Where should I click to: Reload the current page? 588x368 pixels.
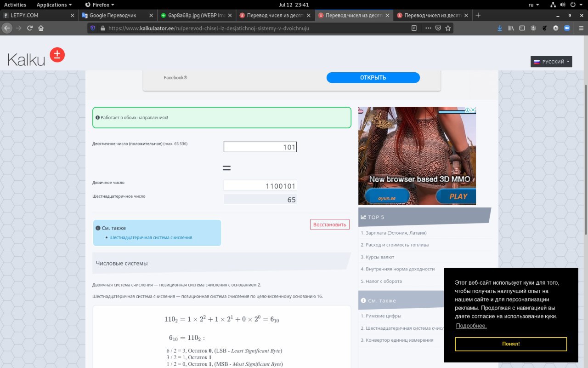click(x=30, y=28)
